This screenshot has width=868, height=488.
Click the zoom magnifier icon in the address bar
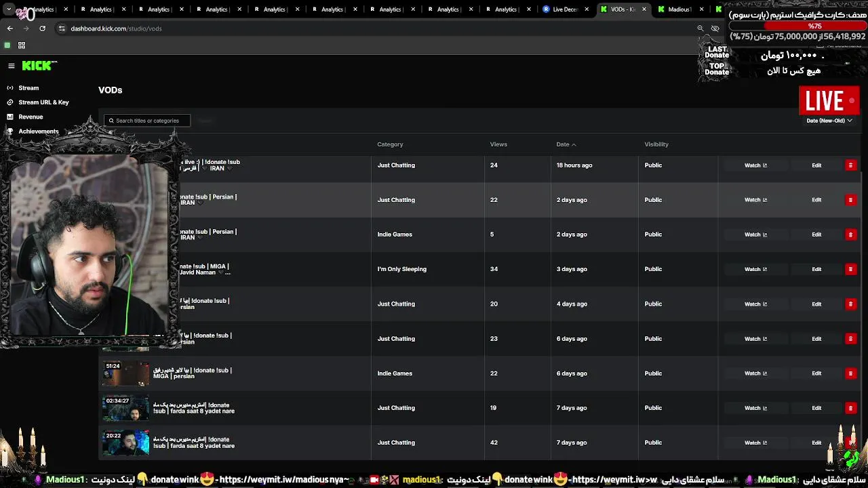pyautogui.click(x=701, y=28)
